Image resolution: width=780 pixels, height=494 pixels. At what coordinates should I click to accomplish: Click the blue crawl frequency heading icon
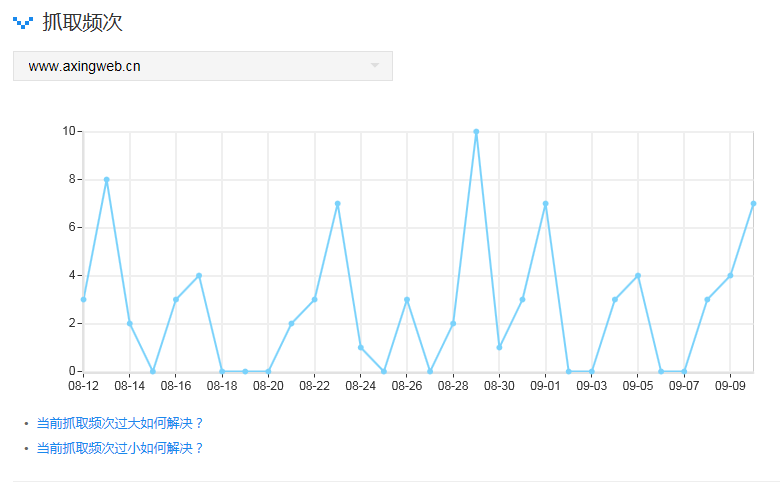pos(23,23)
